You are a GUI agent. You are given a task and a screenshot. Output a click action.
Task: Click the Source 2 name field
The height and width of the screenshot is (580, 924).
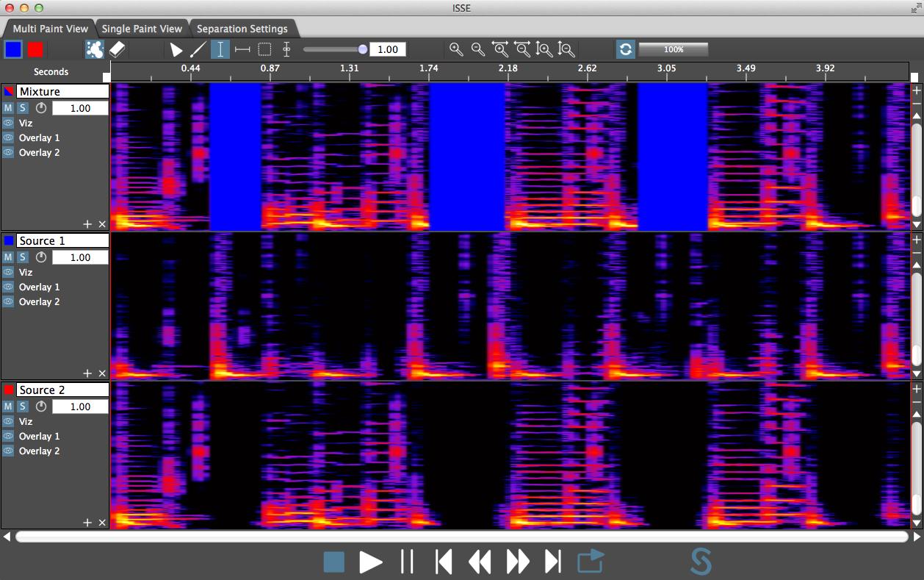(x=62, y=390)
